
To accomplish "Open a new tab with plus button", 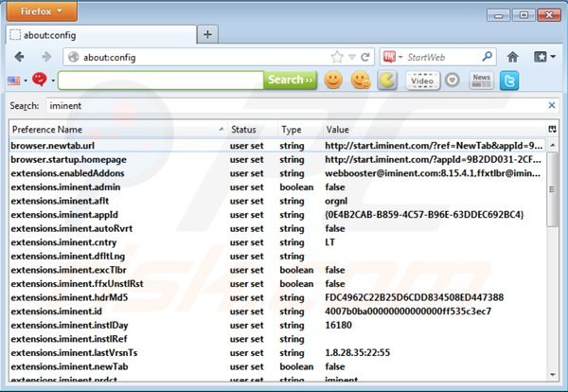I will click(x=207, y=34).
